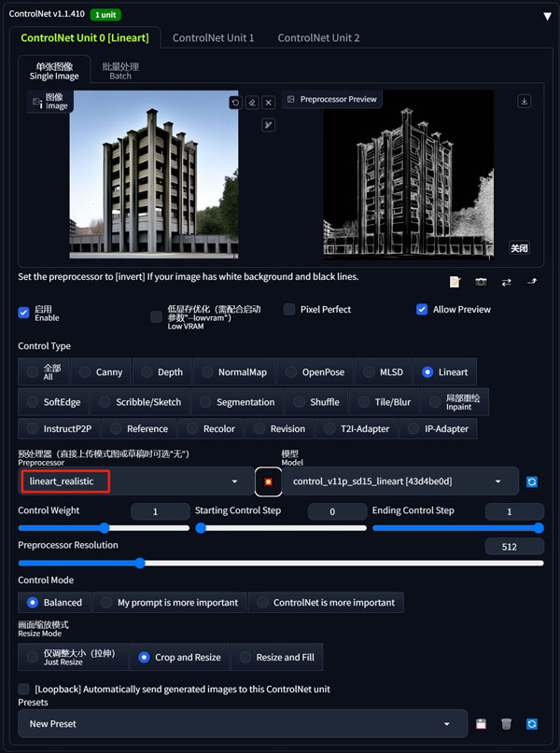Select the Canny control type
The image size is (560, 753).
click(101, 372)
